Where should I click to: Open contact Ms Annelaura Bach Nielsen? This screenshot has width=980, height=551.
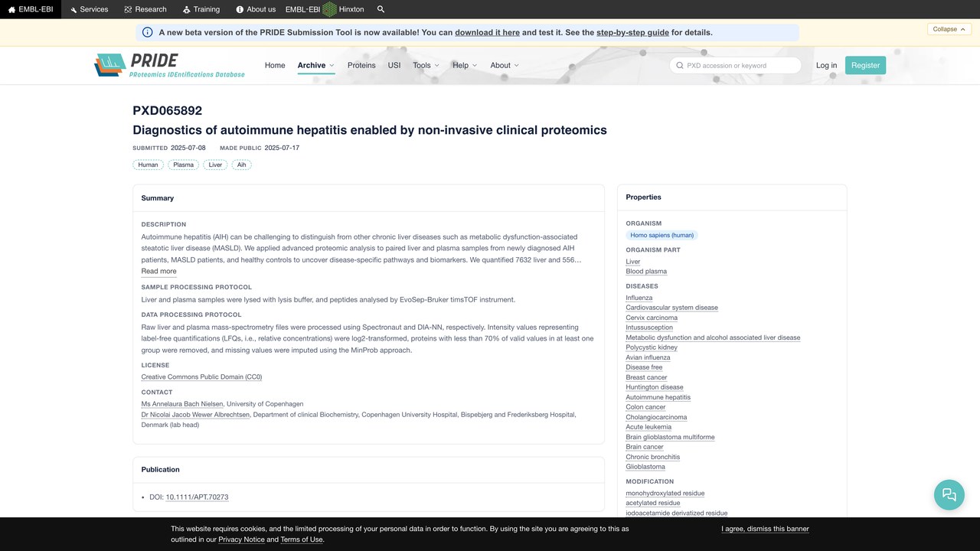182,403
